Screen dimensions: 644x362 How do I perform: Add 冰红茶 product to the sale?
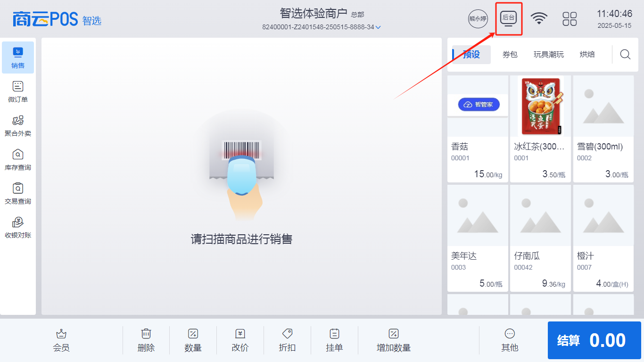click(x=540, y=128)
